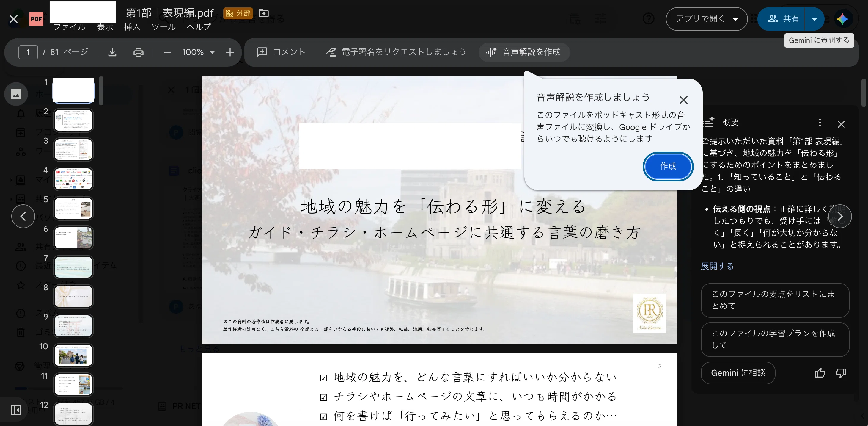868x426 pixels.
Task: Select suggestion このファイルの要点をリストにまとめて
Action: pos(775,300)
